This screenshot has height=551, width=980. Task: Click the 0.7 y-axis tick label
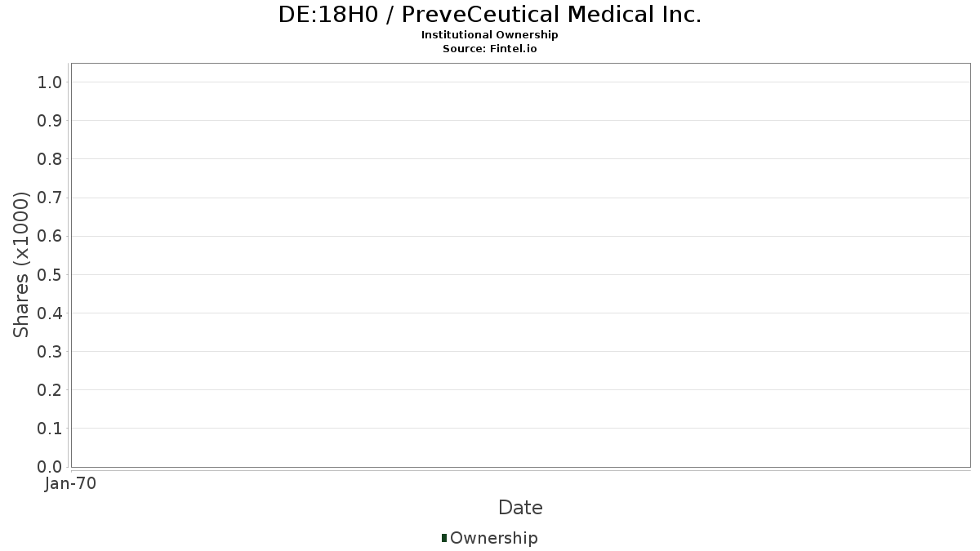50,198
